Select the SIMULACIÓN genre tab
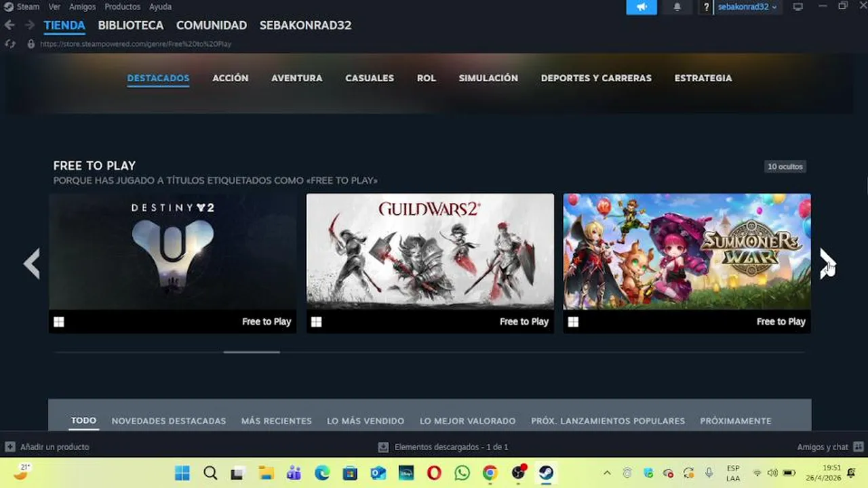The image size is (868, 488). click(x=488, y=78)
